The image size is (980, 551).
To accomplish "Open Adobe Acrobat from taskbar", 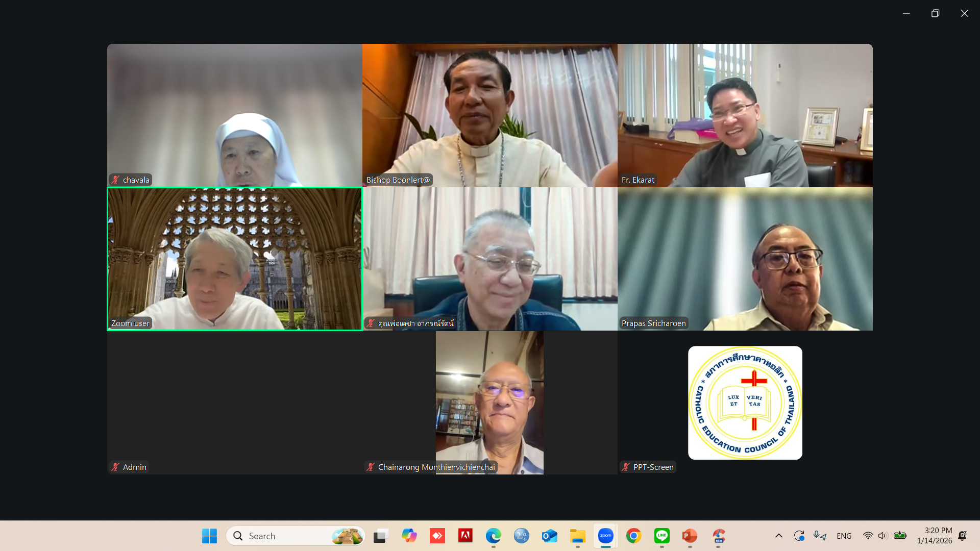I will (465, 536).
